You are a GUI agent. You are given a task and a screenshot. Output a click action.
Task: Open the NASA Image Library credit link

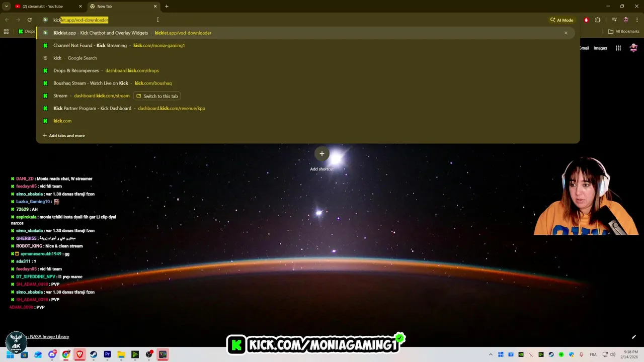click(x=49, y=337)
